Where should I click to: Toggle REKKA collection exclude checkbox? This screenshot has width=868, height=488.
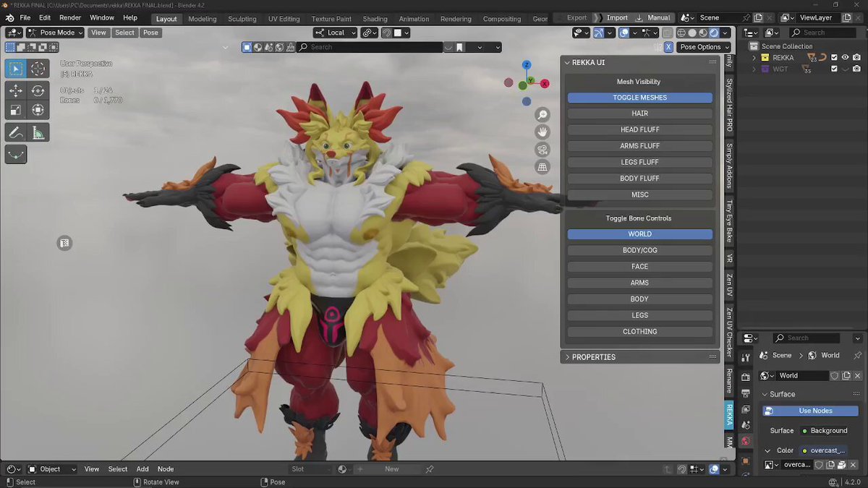click(834, 58)
